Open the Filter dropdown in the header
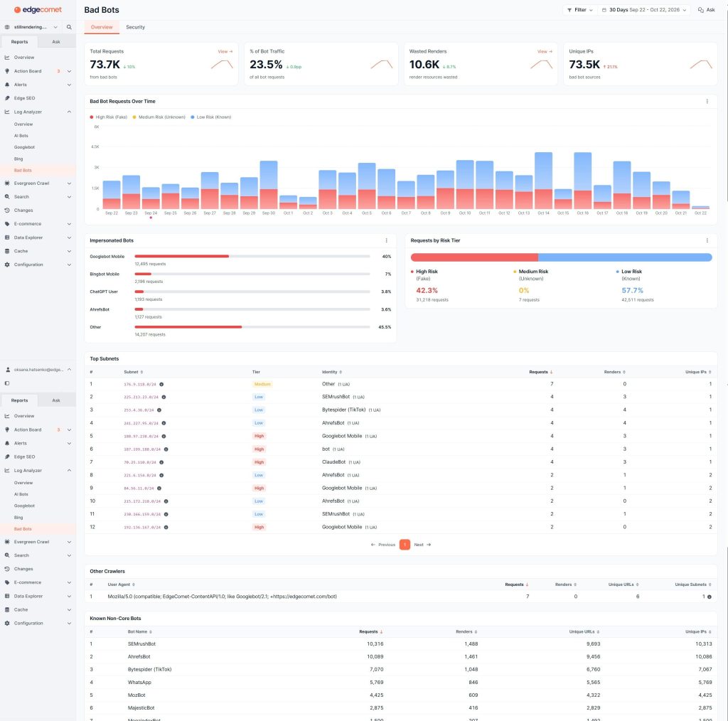 (x=580, y=10)
